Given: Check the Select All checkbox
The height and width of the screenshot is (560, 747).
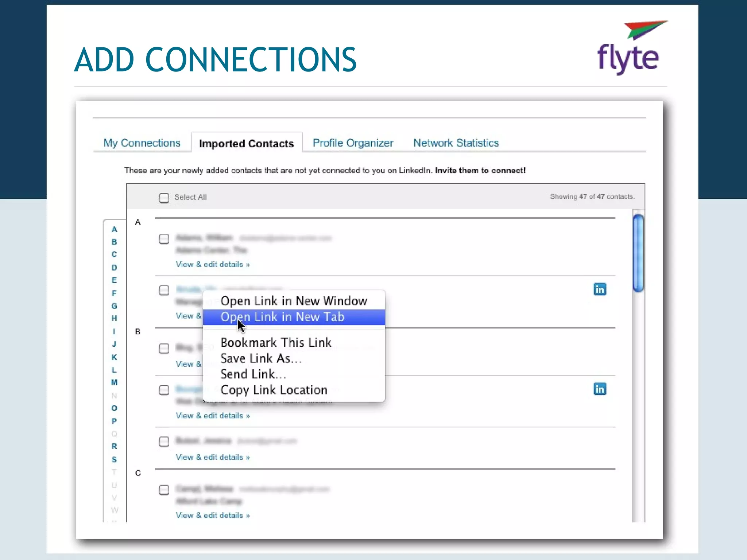Looking at the screenshot, I should coord(164,198).
